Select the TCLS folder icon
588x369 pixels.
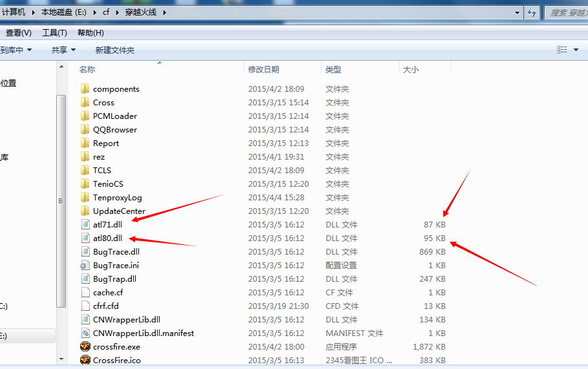click(85, 170)
